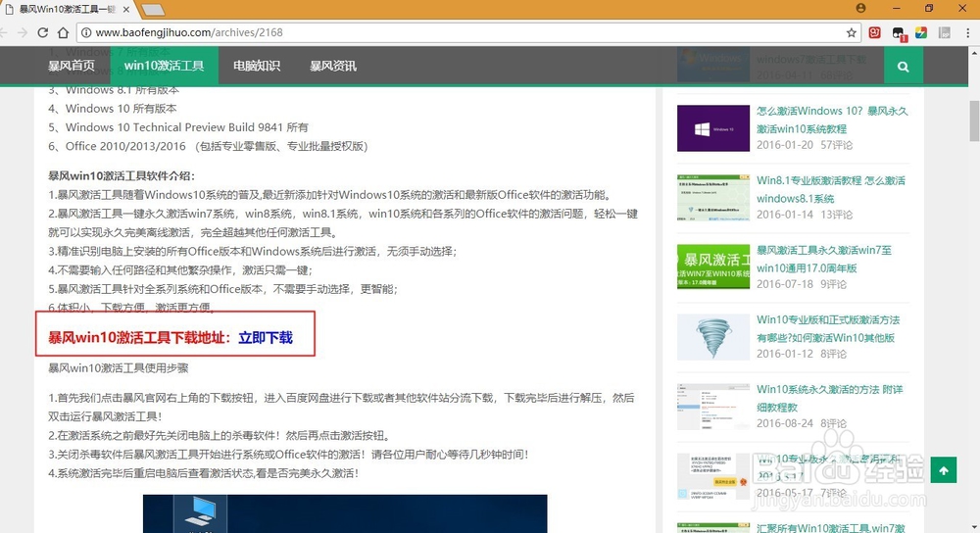Click the browser home icon
The image size is (980, 533).
click(x=63, y=32)
